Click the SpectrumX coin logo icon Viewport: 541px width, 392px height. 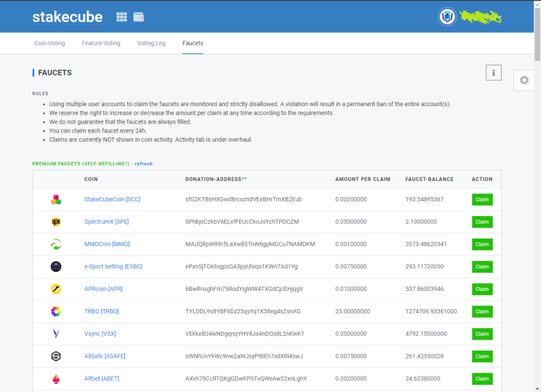pos(56,222)
